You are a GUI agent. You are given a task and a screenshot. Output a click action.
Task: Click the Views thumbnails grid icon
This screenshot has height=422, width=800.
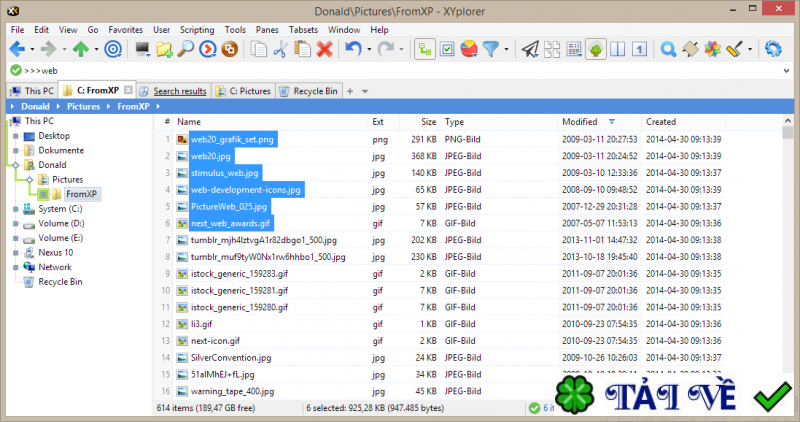coord(552,49)
